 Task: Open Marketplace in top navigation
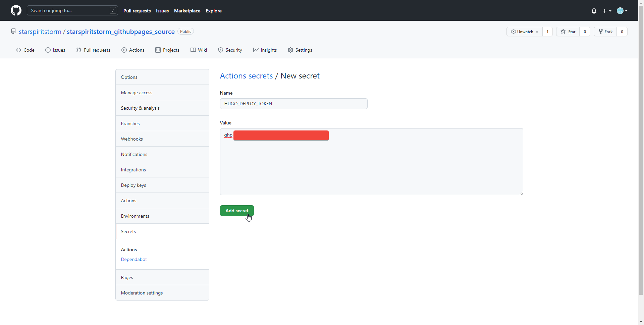pos(187,11)
